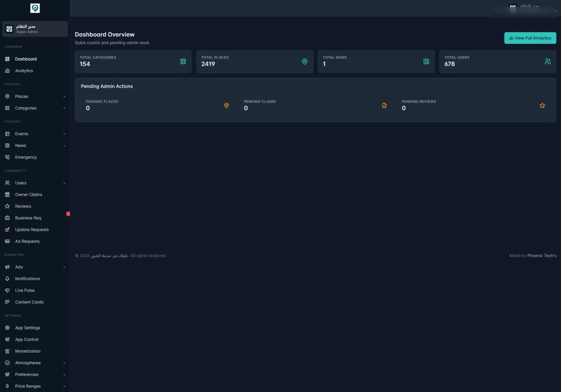The width and height of the screenshot is (561, 392).
Task: Open the Pending Reviews card
Action: click(473, 105)
